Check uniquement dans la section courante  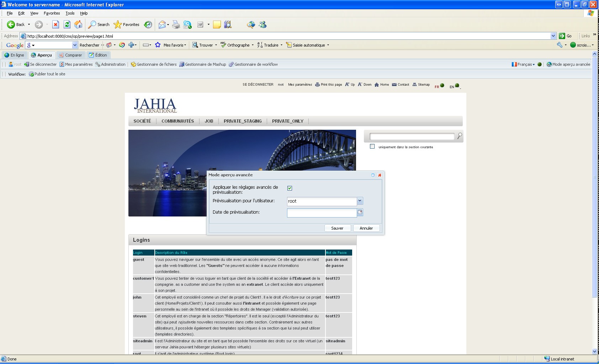pos(372,146)
